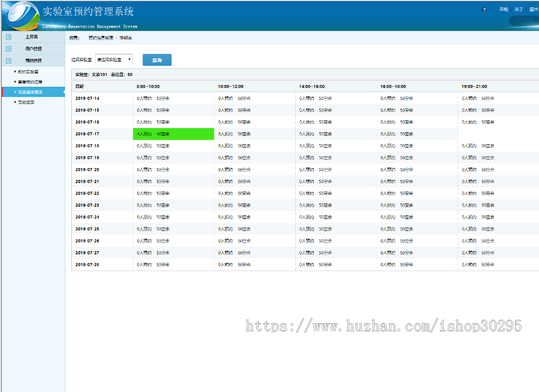Click the arrow icon beside 查看预约信息
The width and height of the screenshot is (539, 392).
[x=15, y=80]
